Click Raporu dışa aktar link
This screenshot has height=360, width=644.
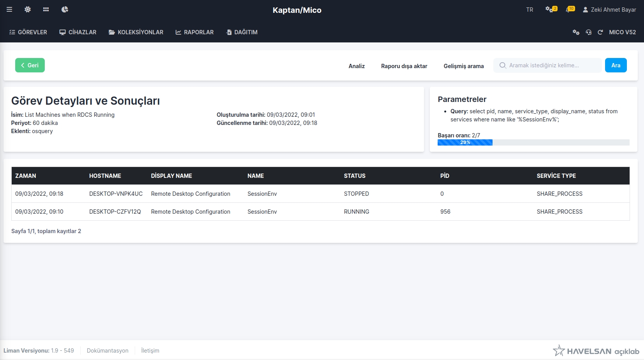(x=404, y=66)
